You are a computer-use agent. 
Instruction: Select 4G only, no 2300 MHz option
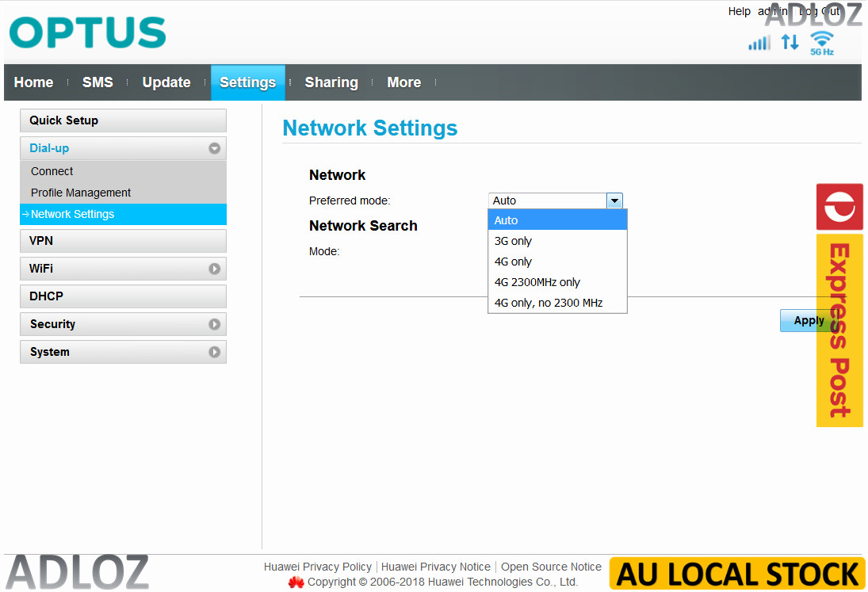(557, 303)
